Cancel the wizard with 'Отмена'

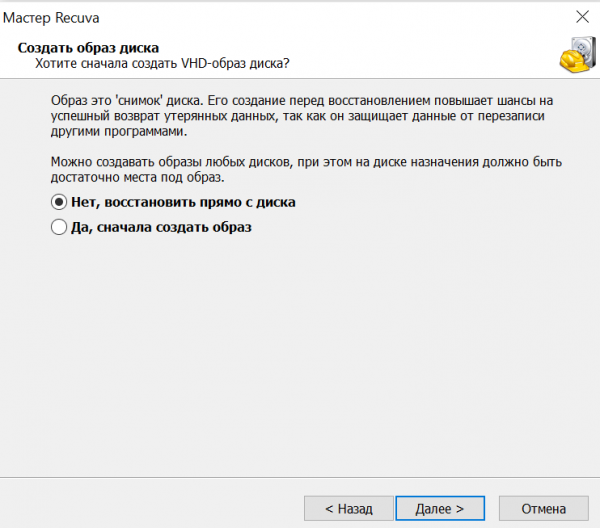tap(543, 508)
